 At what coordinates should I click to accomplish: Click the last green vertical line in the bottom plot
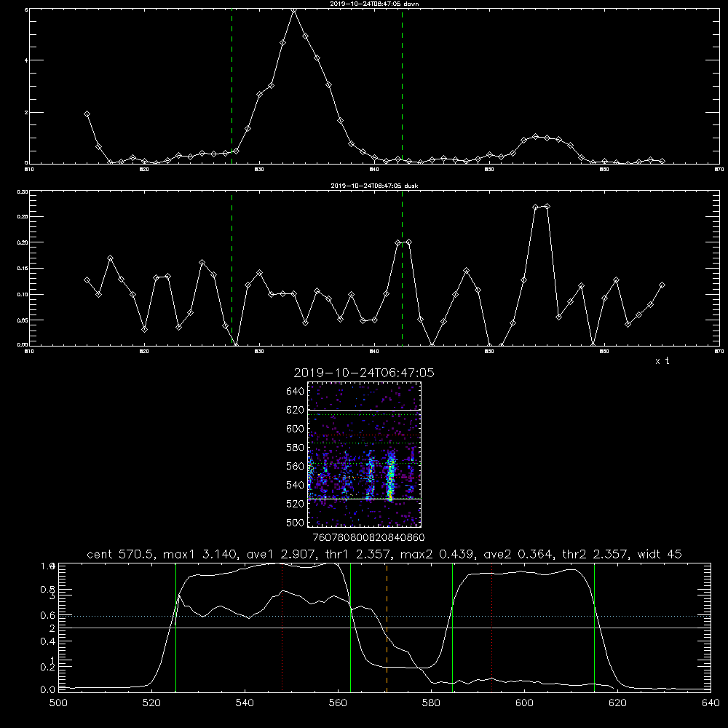594,627
